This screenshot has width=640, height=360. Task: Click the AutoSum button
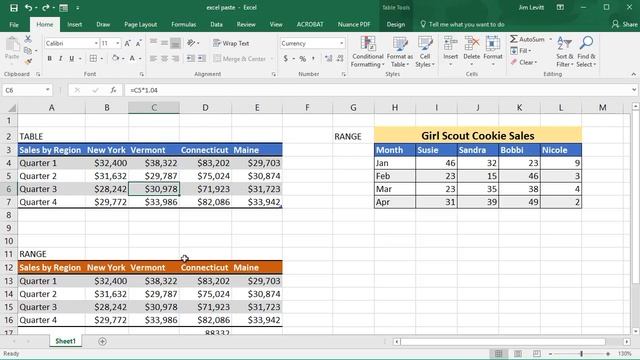[527, 39]
